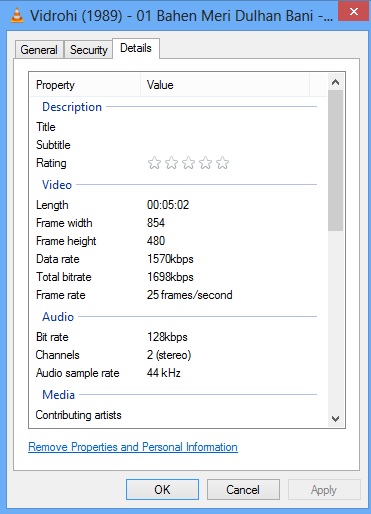Image resolution: width=371 pixels, height=514 pixels.
Task: Confirm with the OK button
Action: pyautogui.click(x=162, y=490)
